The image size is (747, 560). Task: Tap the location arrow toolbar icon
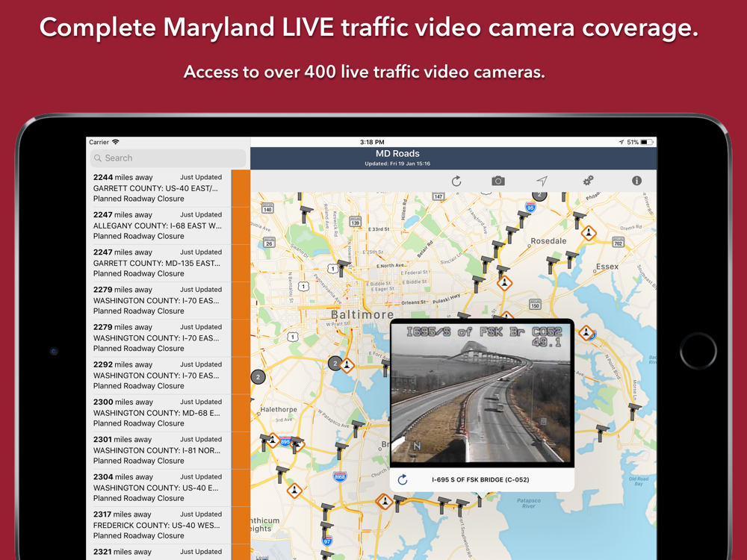pos(542,181)
